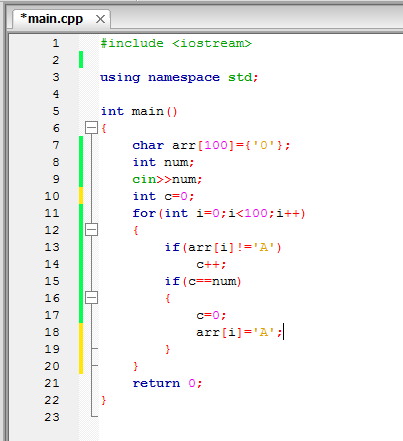Image resolution: width=403 pixels, height=441 pixels.
Task: Close the main.cpp tab
Action: coord(100,19)
